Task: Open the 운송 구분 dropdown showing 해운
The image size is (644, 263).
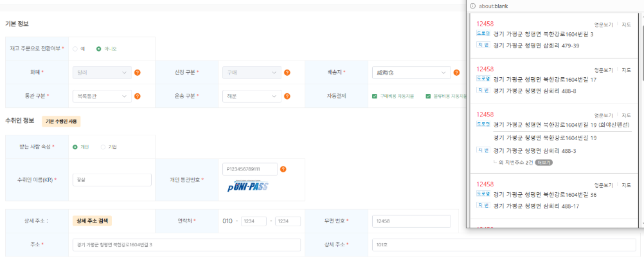Action: [251, 96]
